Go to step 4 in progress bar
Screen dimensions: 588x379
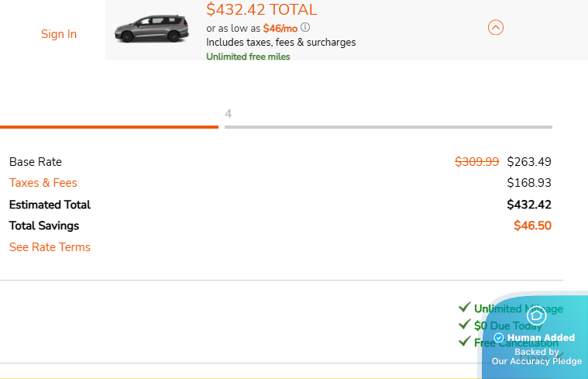click(229, 114)
